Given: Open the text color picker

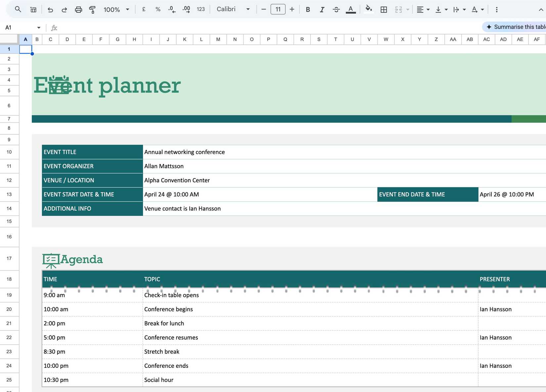Looking at the screenshot, I should point(351,9).
